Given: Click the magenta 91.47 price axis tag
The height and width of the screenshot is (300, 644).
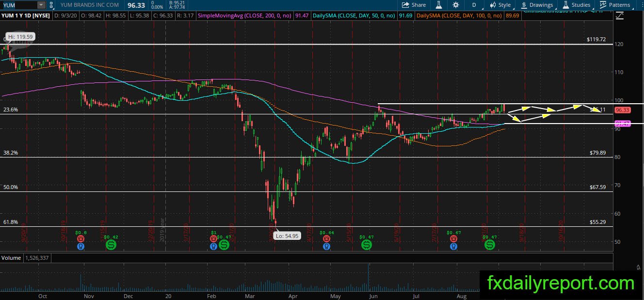Looking at the screenshot, I should (x=622, y=124).
